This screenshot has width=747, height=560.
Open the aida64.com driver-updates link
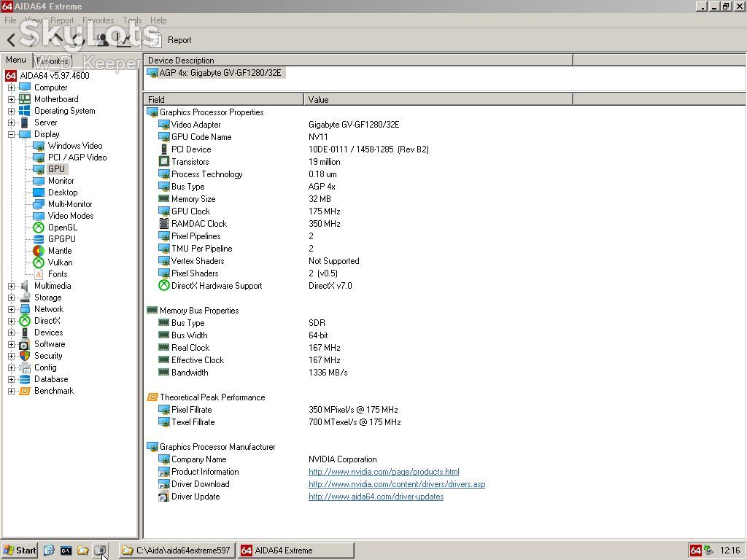click(376, 497)
